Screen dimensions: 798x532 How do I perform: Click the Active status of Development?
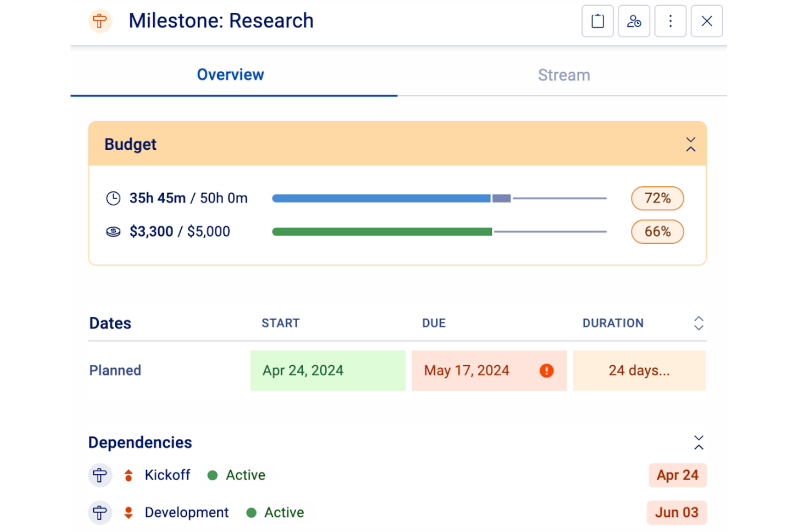coord(275,513)
